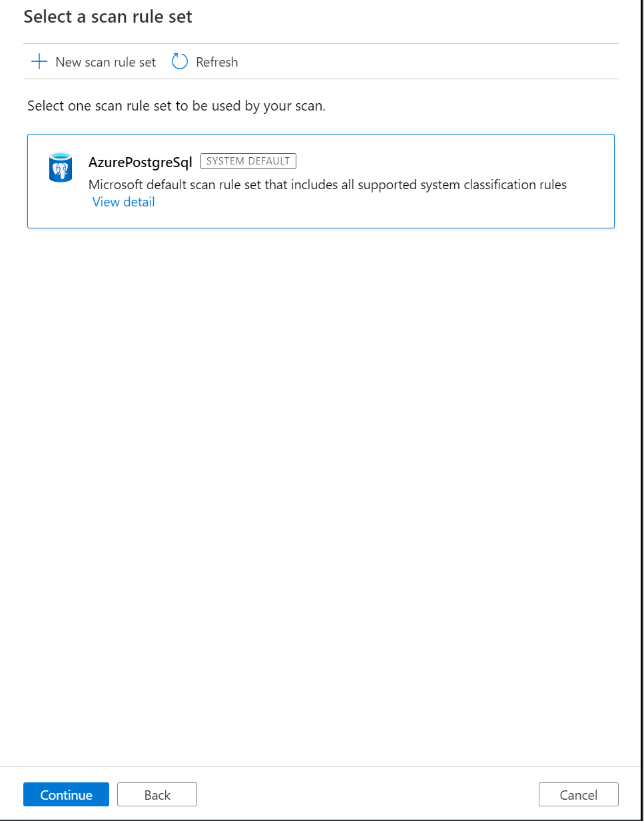Click the Refresh command in the toolbar
This screenshot has height=821, width=644.
216,61
